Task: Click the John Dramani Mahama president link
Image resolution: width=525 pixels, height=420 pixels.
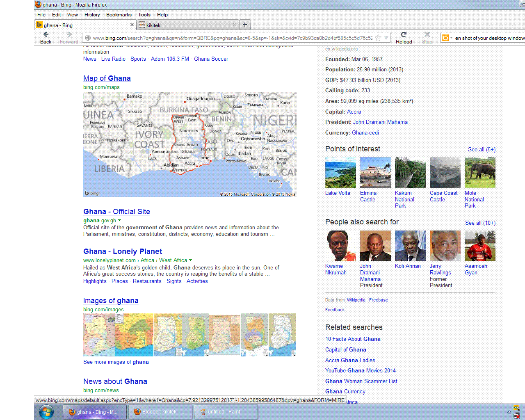Action: (380, 122)
